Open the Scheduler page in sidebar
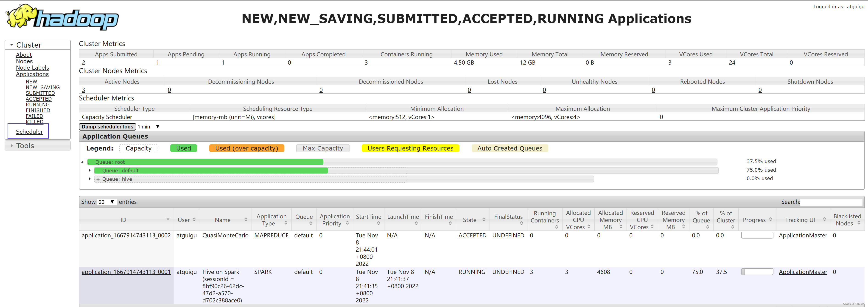 click(x=29, y=132)
